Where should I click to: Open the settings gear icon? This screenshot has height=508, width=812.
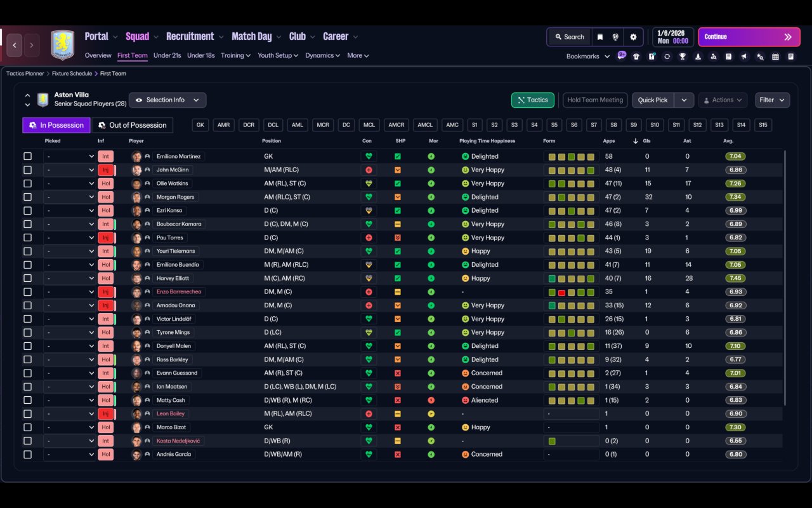[x=633, y=37]
